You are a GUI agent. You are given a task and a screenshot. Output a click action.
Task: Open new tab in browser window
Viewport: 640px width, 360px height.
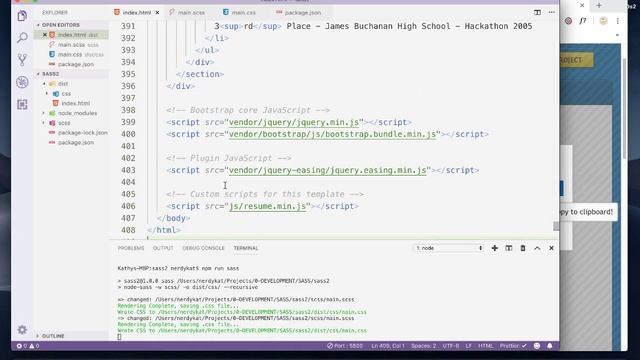pyautogui.click(x=599, y=5)
